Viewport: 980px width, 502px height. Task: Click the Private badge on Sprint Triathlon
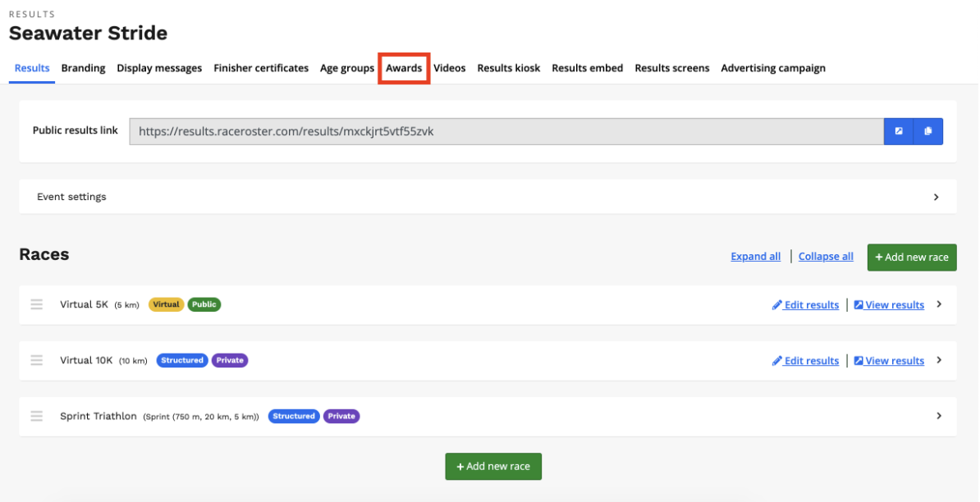point(341,416)
